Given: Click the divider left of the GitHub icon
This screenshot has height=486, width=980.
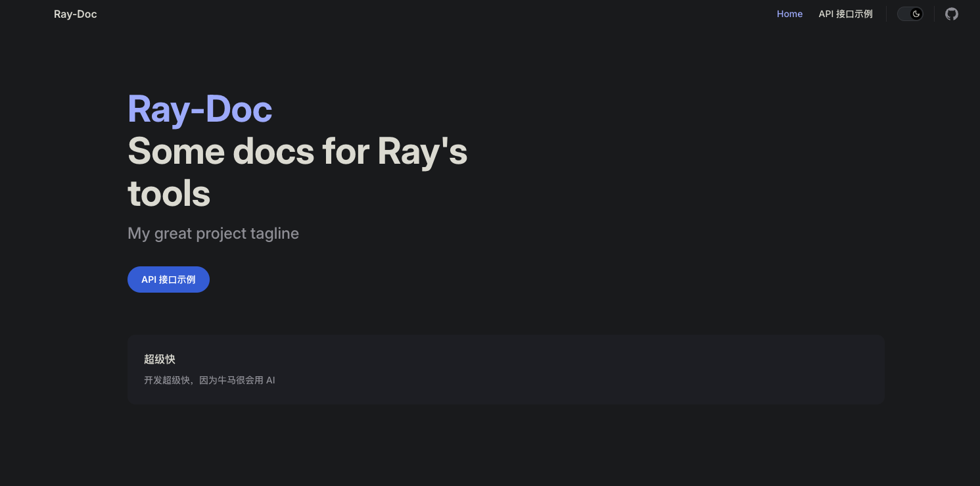Looking at the screenshot, I should tap(934, 14).
